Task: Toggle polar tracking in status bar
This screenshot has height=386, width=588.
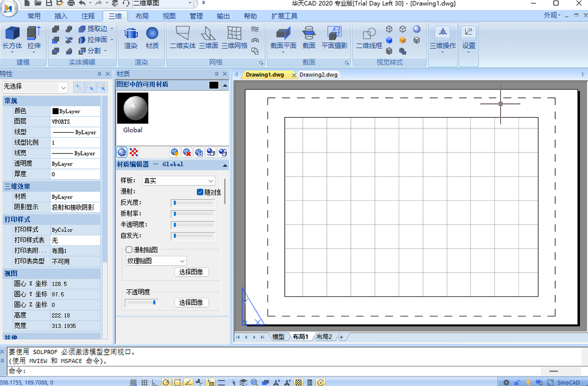Action: tap(166, 382)
